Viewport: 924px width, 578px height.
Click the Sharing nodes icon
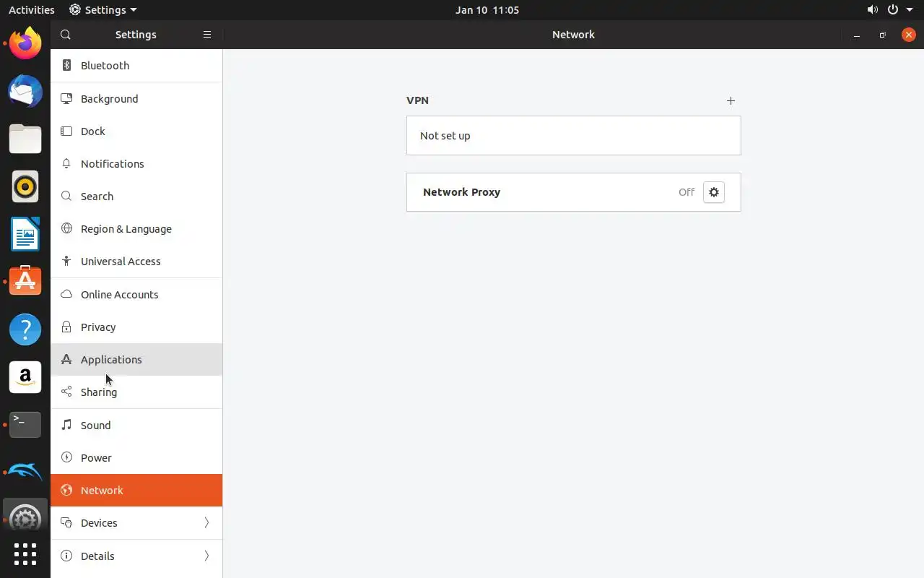coord(66,392)
